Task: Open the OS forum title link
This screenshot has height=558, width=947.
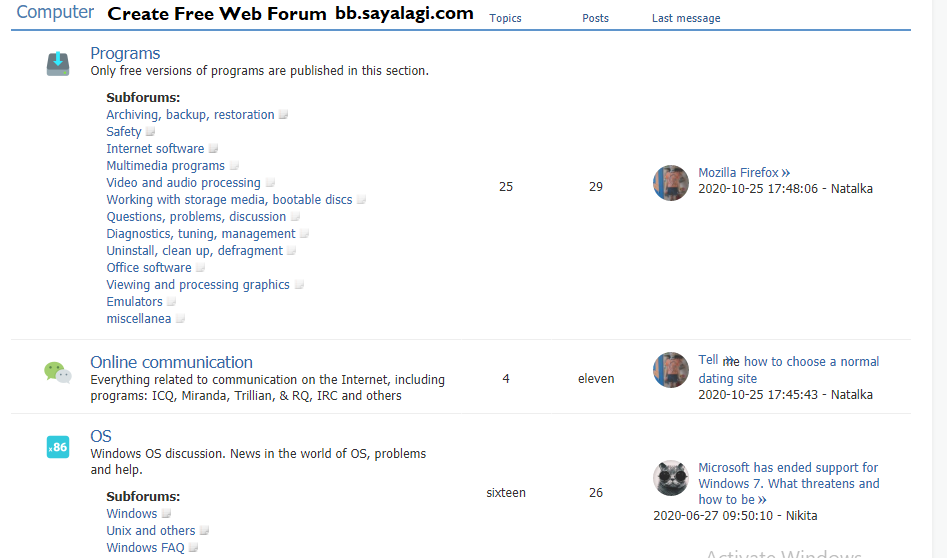Action: [101, 436]
